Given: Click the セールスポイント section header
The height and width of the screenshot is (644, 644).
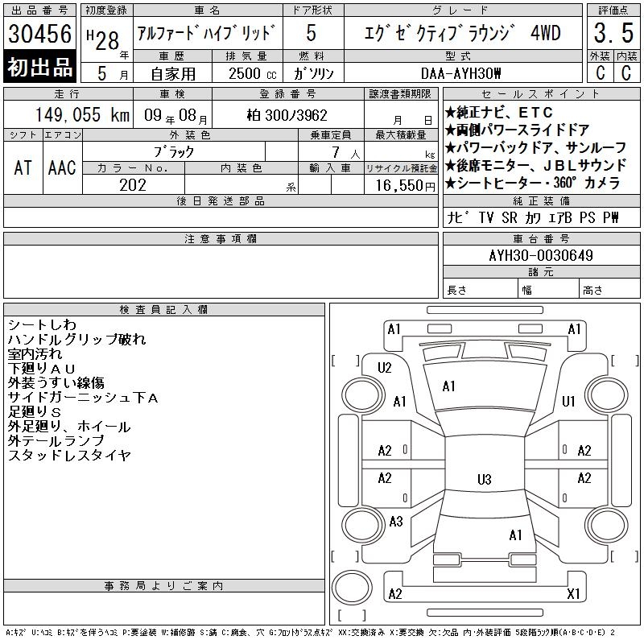Looking at the screenshot, I should click(539, 94).
